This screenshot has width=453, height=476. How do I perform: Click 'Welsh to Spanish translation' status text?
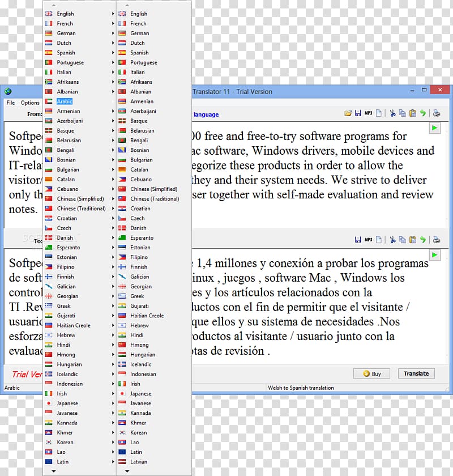[301, 388]
